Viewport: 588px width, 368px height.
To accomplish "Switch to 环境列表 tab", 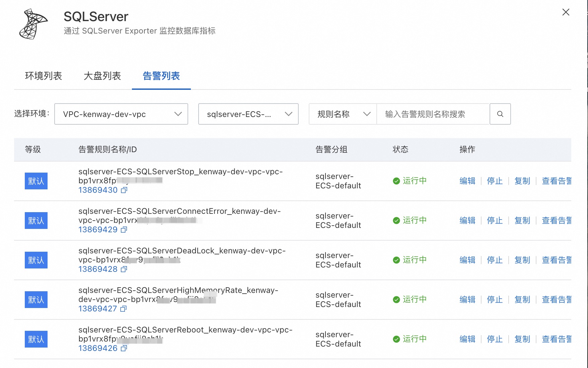I will 44,76.
